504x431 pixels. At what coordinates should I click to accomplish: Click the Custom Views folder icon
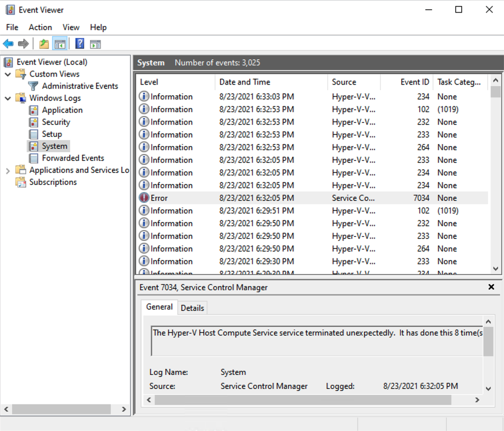[x=21, y=74]
